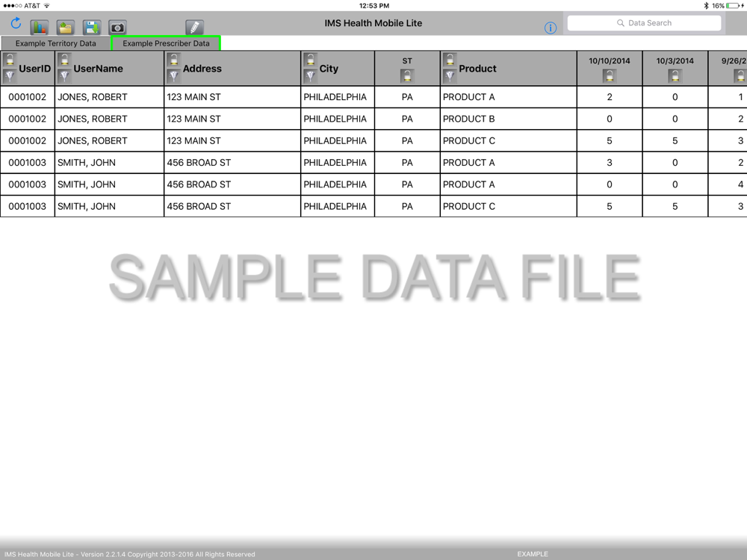Click the UserID column header label
Image resolution: width=747 pixels, height=560 pixels.
[35, 69]
